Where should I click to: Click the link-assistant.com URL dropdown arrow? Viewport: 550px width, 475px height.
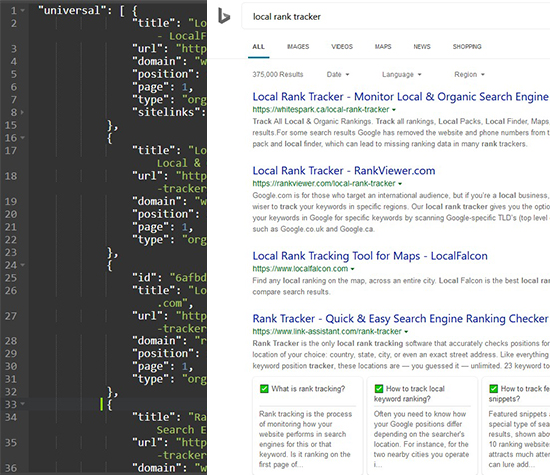point(406,332)
